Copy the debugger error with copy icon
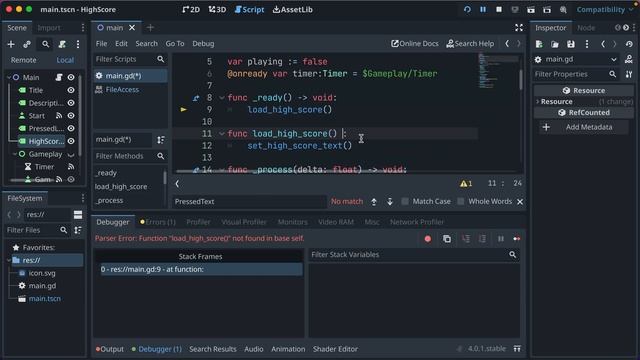The image size is (640, 360). point(447,239)
